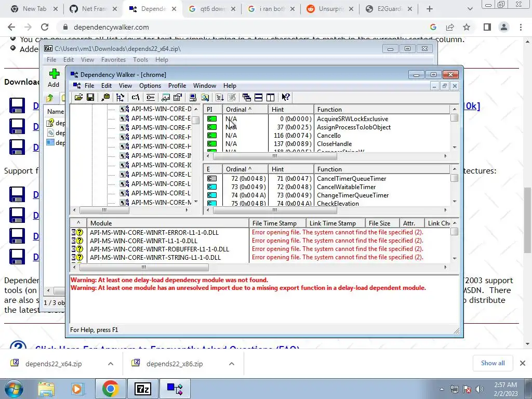The width and height of the screenshot is (532, 399).
Task: Select the AcquireSRWLockExclusive import row
Action: coord(327,119)
